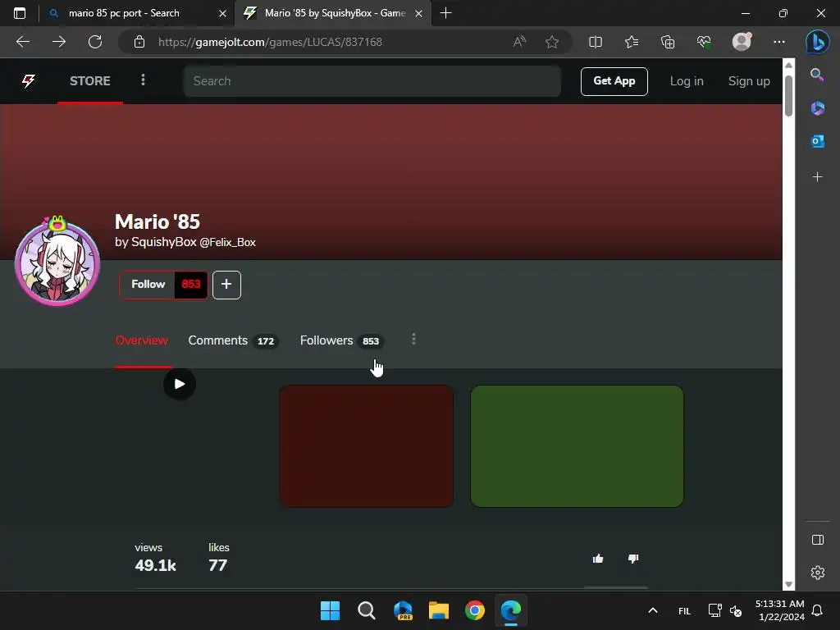The width and height of the screenshot is (840, 630).
Task: Click the plus button next to Follow
Action: tap(226, 285)
